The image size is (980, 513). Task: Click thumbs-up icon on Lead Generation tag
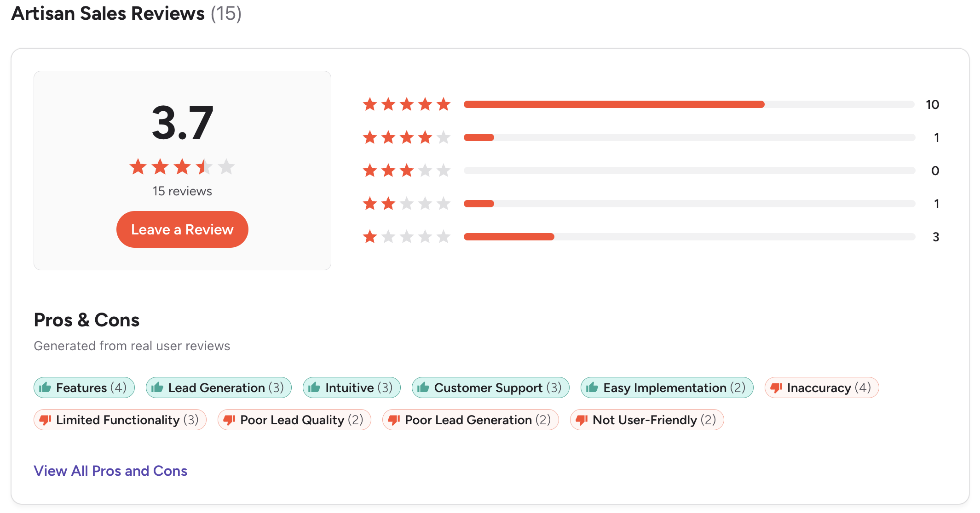point(157,388)
